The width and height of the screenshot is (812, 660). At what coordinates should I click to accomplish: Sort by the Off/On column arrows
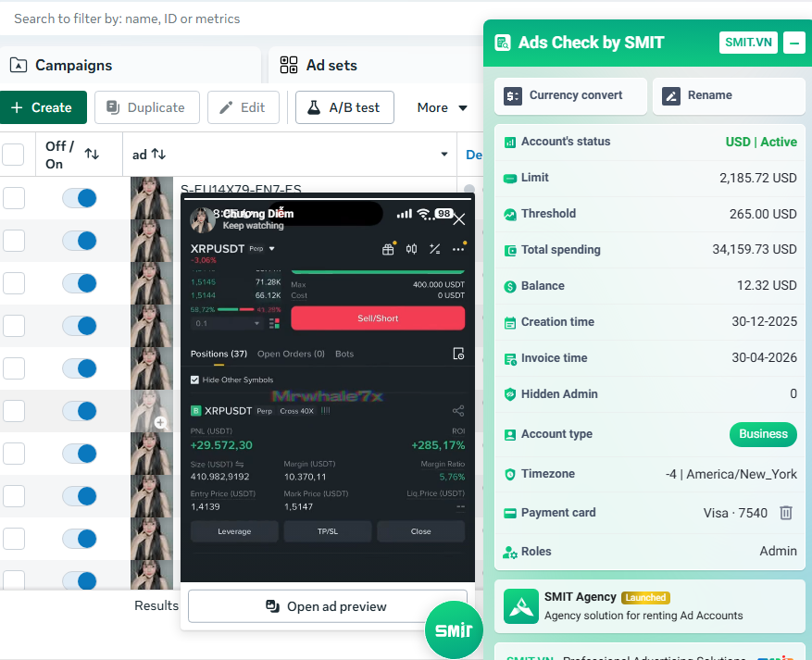(93, 154)
